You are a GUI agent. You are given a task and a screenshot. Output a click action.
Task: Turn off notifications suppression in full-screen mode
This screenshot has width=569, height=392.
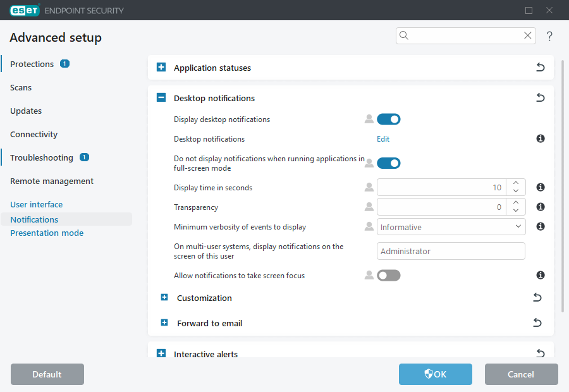click(388, 162)
